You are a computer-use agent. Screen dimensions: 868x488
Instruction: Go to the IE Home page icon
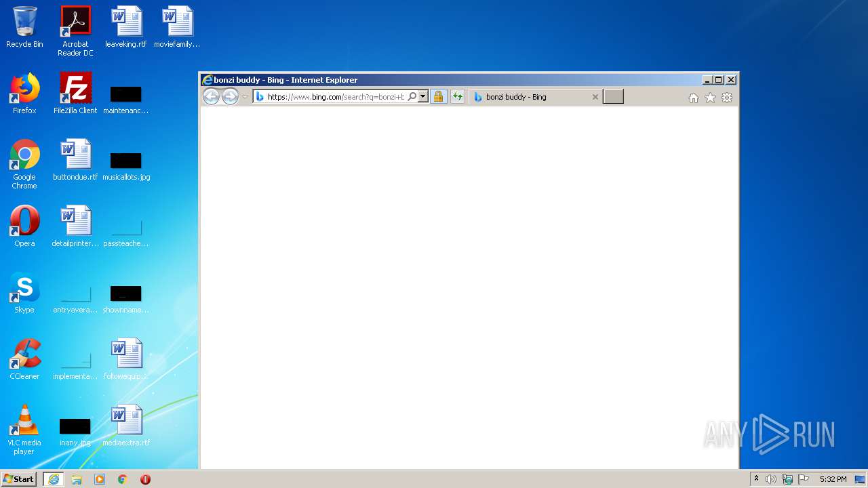(x=693, y=98)
